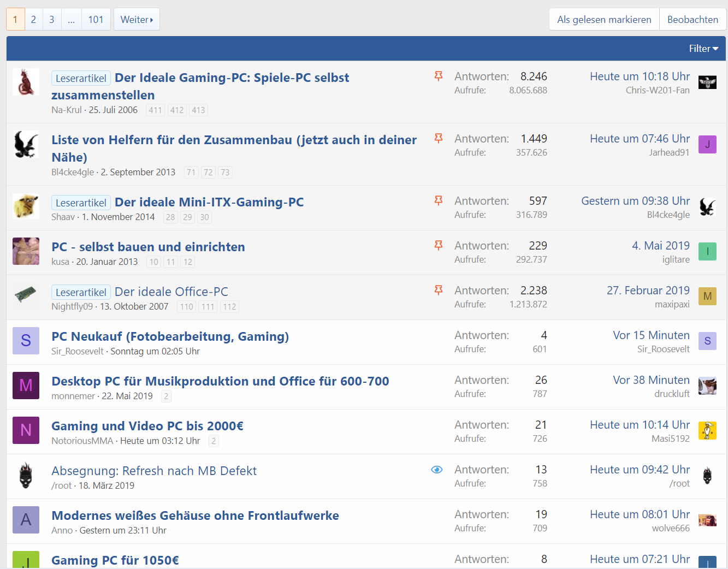
Task: Open Der ideale Office-PC thread
Action: [x=171, y=292]
